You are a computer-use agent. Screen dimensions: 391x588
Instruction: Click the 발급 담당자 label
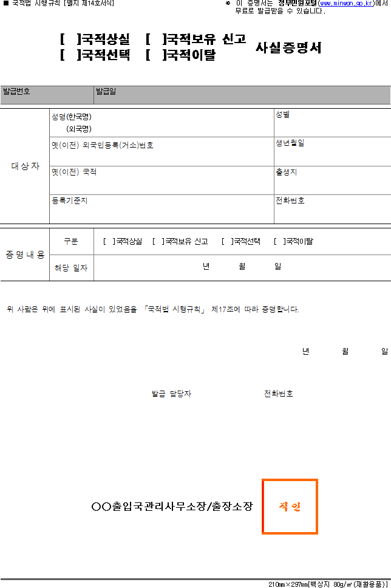171,394
